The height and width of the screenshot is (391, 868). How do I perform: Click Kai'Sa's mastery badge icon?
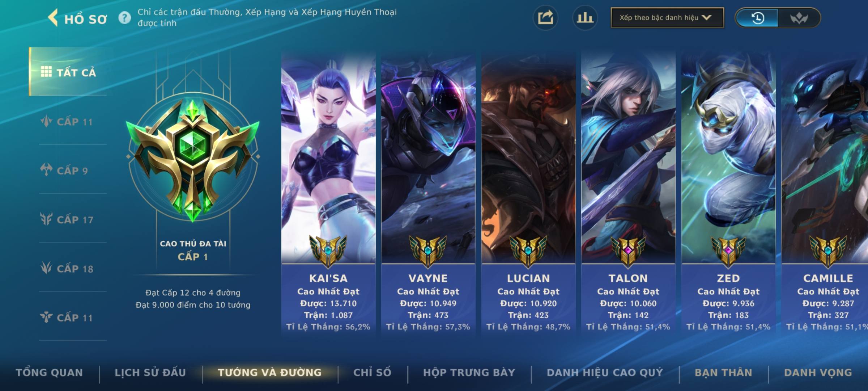pos(328,251)
